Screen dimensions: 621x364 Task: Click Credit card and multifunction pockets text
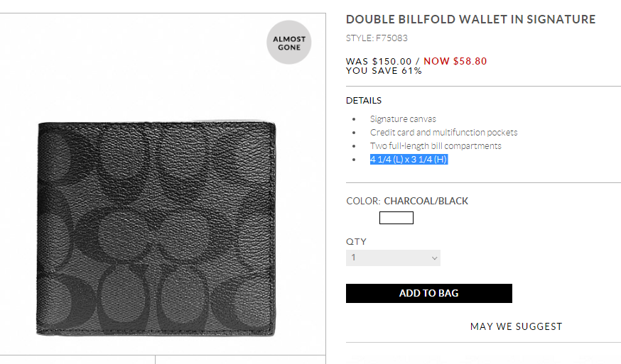(443, 133)
